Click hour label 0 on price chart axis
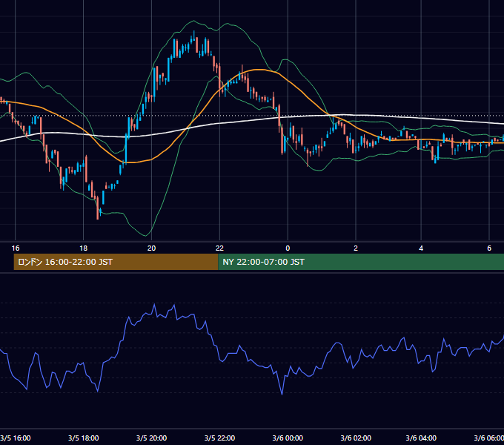The width and height of the screenshot is (504, 445). pos(288,248)
